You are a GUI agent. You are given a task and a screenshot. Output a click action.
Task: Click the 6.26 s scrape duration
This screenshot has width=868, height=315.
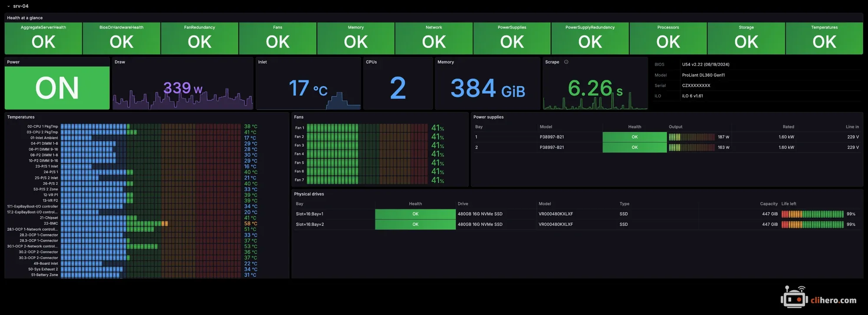(x=595, y=88)
